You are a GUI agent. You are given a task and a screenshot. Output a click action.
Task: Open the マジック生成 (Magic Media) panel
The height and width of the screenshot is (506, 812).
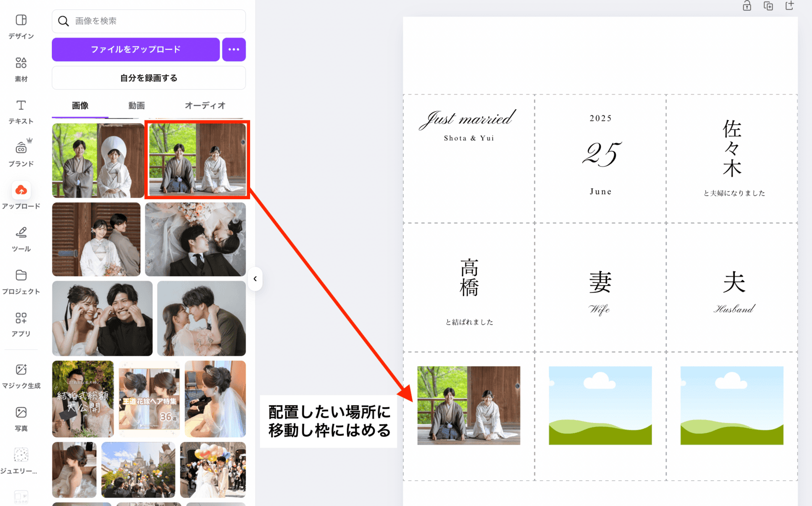click(x=21, y=375)
